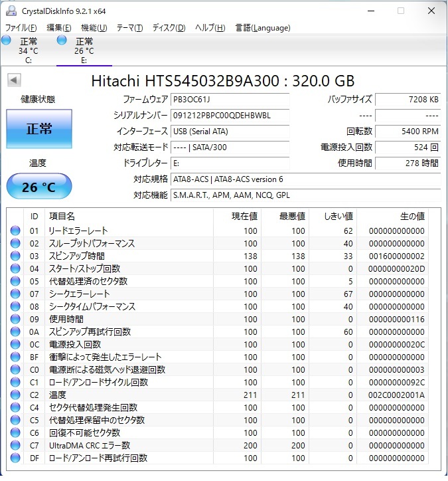Viewport: 448px width, 481px height.
Task: Click the status orb for drive E:
Action: [62, 40]
